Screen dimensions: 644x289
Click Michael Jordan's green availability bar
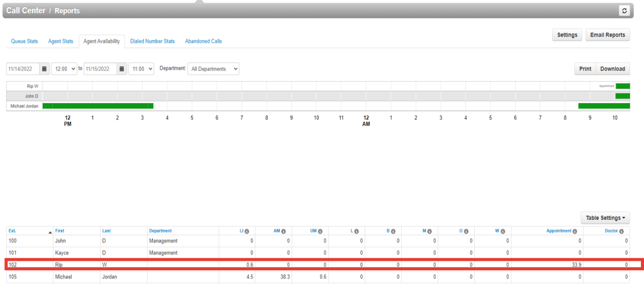(97, 106)
